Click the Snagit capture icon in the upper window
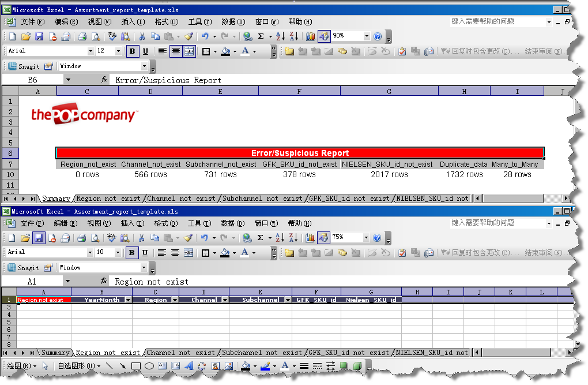Screen dimensions: 588x385 (12, 66)
